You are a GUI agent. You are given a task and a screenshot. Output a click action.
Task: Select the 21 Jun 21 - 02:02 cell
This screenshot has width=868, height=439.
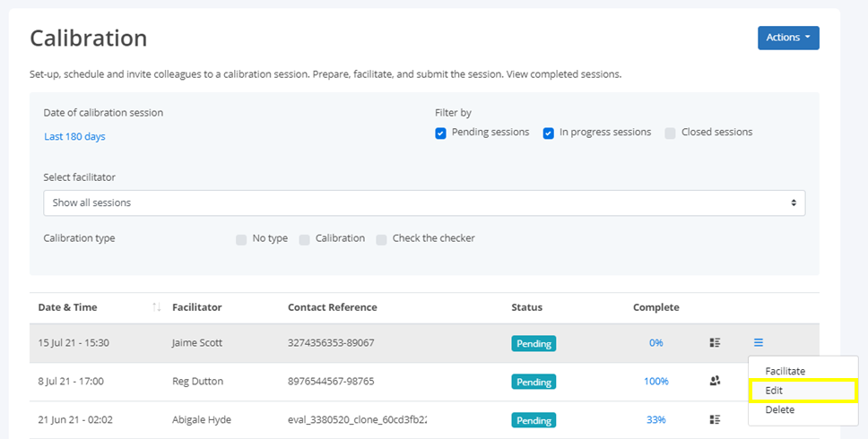(x=75, y=420)
